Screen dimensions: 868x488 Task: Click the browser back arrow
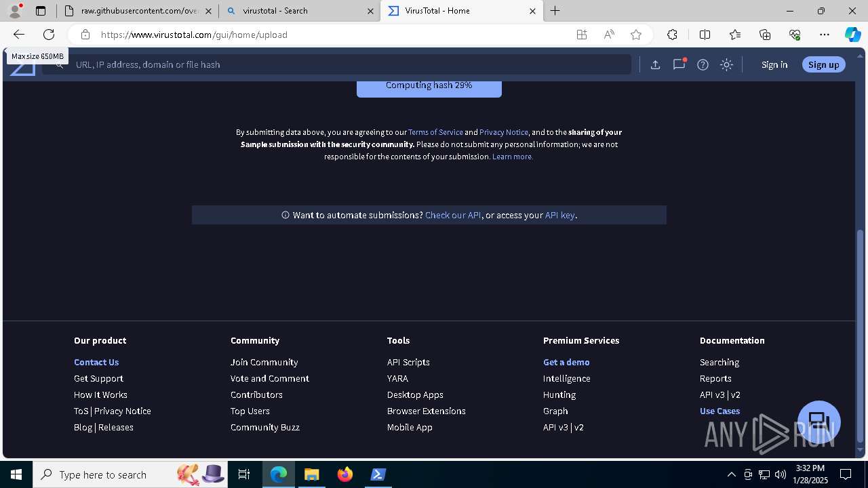pos(18,35)
